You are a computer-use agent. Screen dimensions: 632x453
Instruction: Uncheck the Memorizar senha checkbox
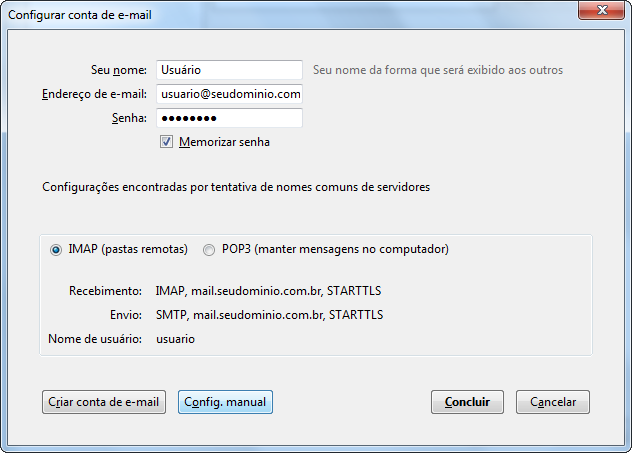pyautogui.click(x=166, y=142)
